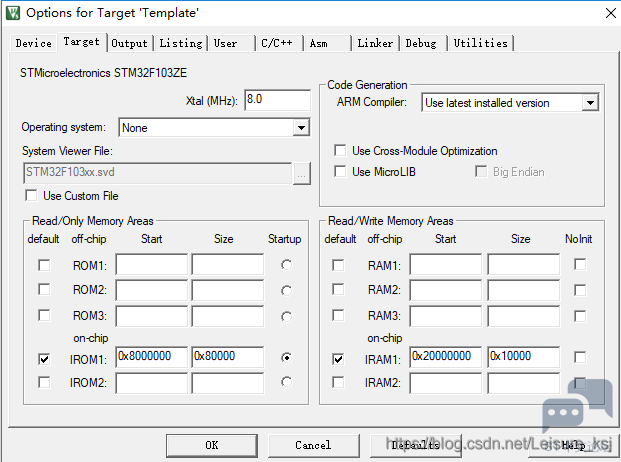The width and height of the screenshot is (621, 462).
Task: Click the RAM1 Size field
Action: [524, 264]
